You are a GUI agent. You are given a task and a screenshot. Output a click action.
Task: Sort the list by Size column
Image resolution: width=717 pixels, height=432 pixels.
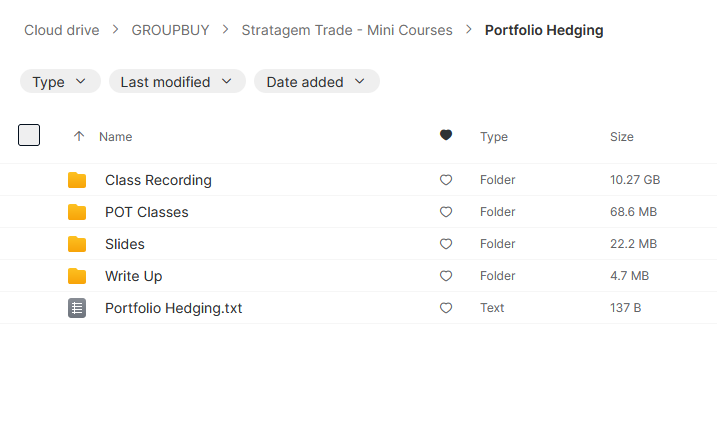click(x=622, y=137)
